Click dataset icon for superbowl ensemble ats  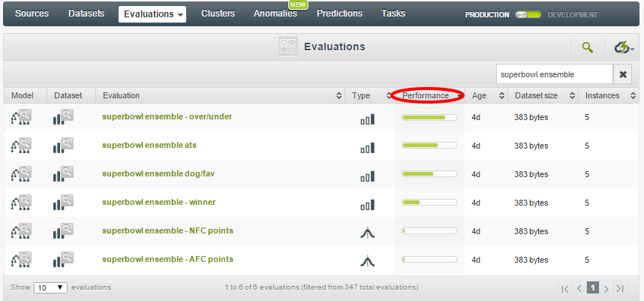point(63,146)
